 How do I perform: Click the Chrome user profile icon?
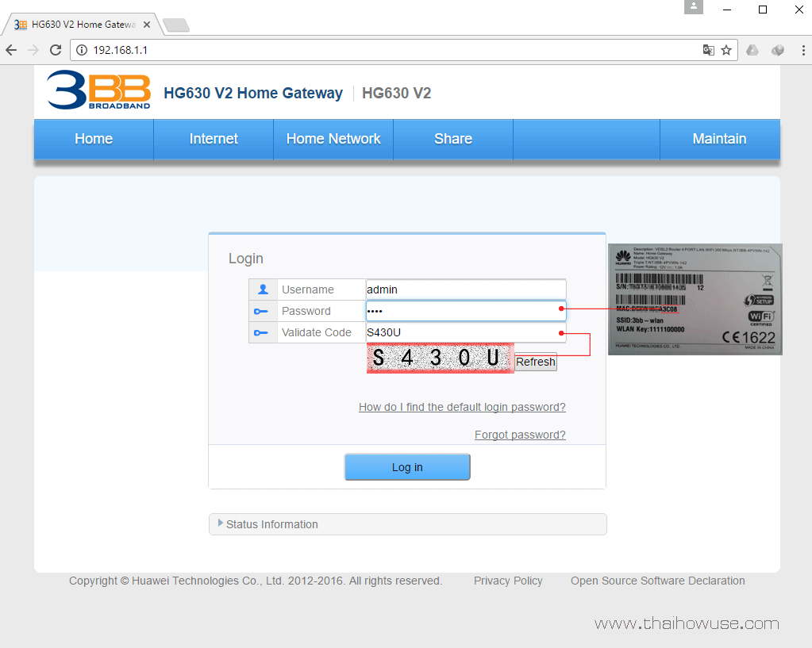694,6
